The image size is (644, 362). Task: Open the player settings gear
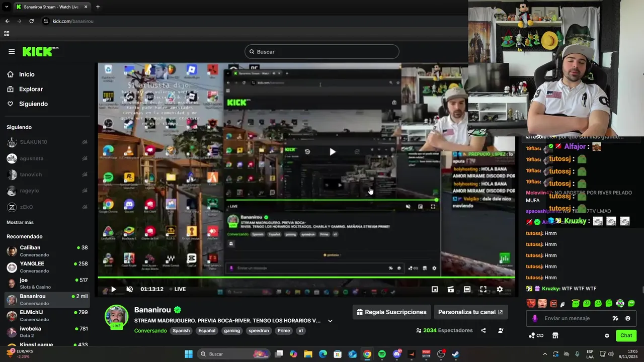[500, 289]
